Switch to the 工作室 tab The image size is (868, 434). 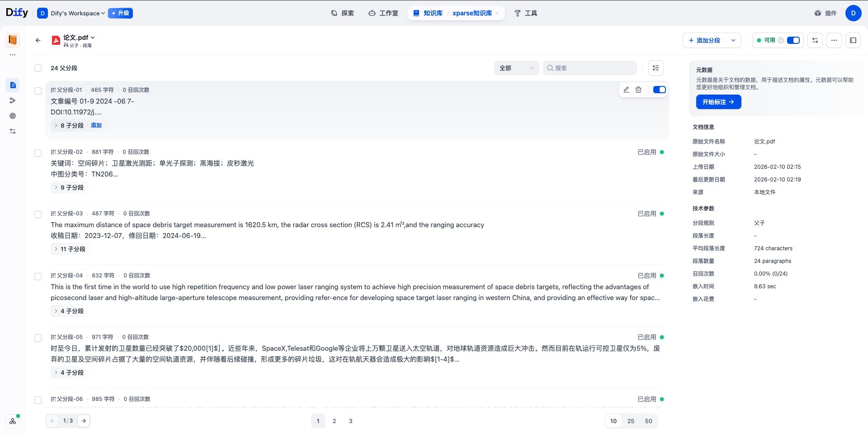coord(383,13)
